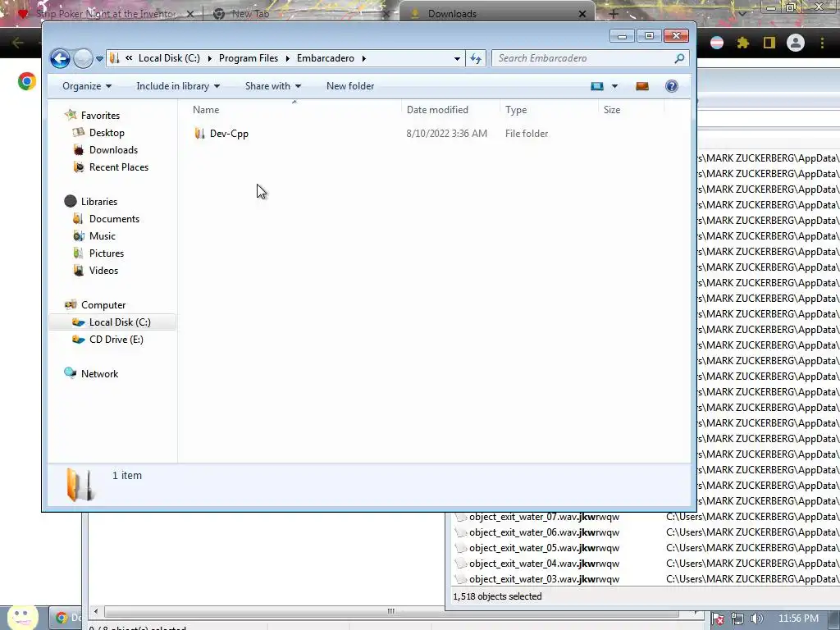Screen dimensions: 840x630
Task: Change your view icon in toolbar
Action: (597, 86)
